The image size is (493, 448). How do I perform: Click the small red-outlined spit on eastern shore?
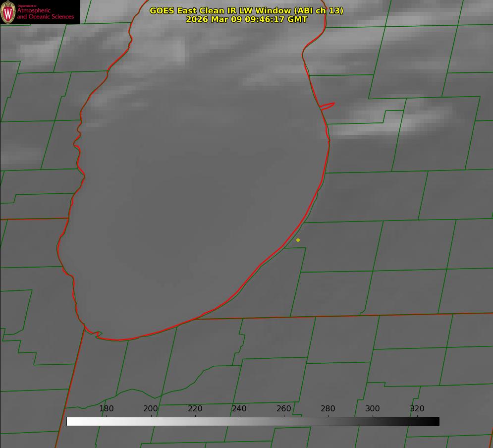pyautogui.click(x=328, y=106)
